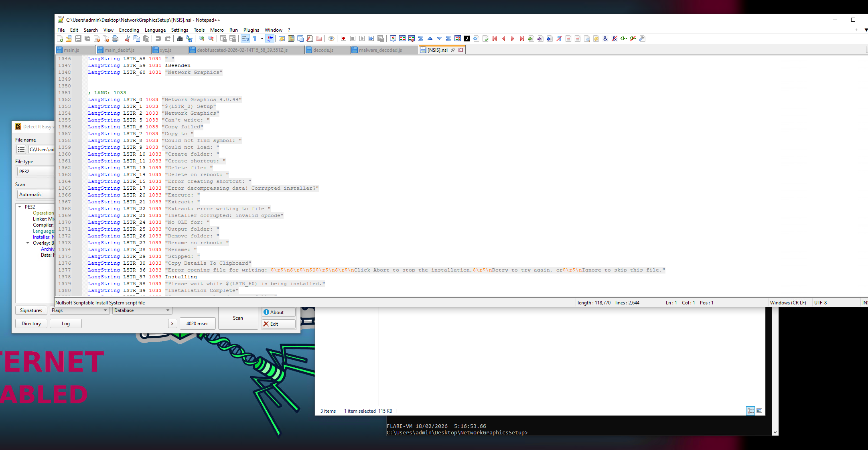Viewport: 868px width, 450px height.
Task: Open the Database dropdown in Detect It Easy
Action: (142, 310)
